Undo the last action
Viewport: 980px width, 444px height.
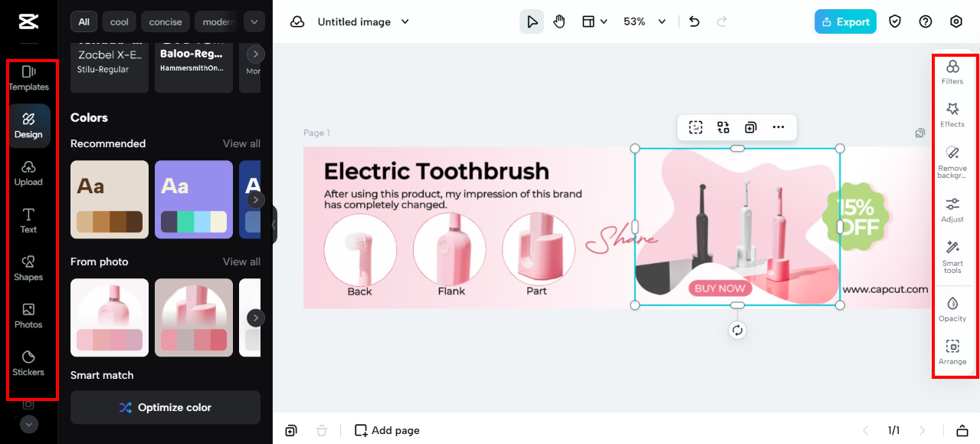tap(694, 21)
